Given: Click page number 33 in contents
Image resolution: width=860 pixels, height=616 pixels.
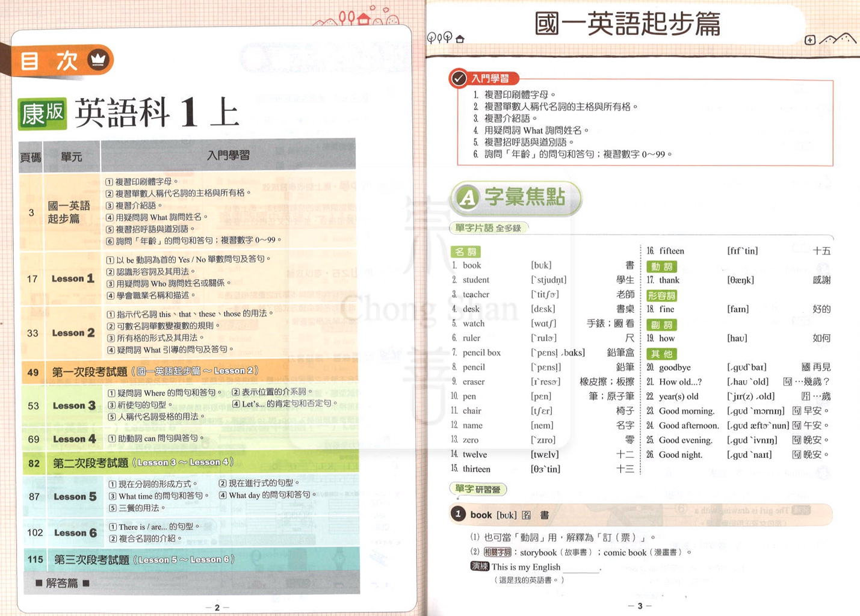Looking at the screenshot, I should [x=32, y=333].
